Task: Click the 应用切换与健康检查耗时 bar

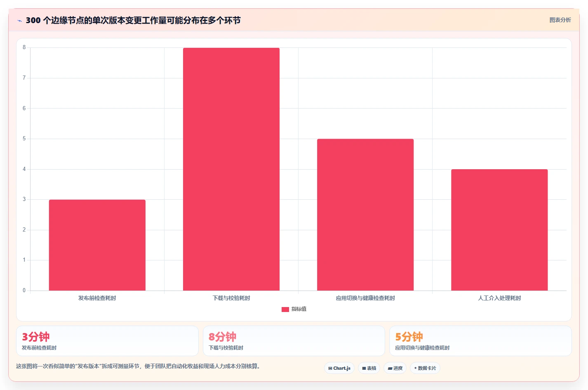Action: point(365,215)
